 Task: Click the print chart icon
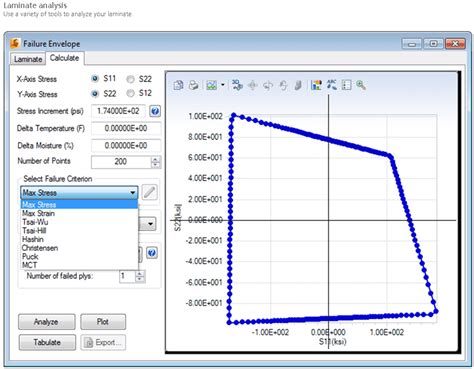[x=193, y=85]
